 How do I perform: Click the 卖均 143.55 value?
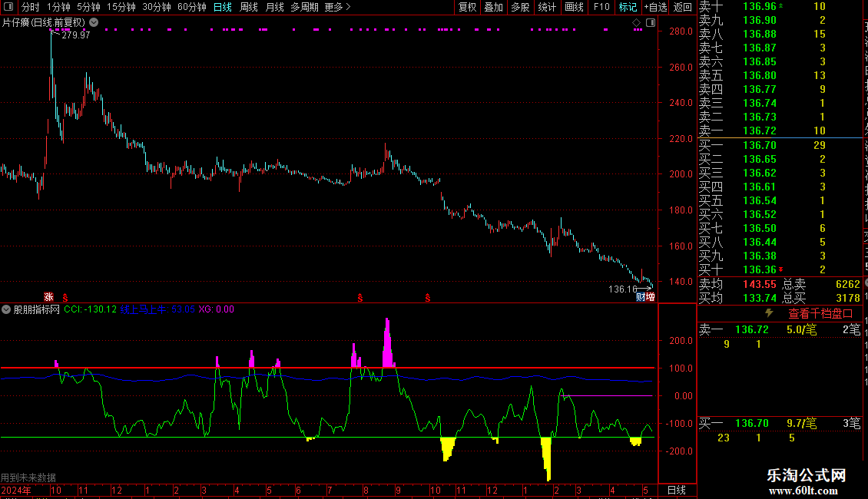(x=760, y=284)
